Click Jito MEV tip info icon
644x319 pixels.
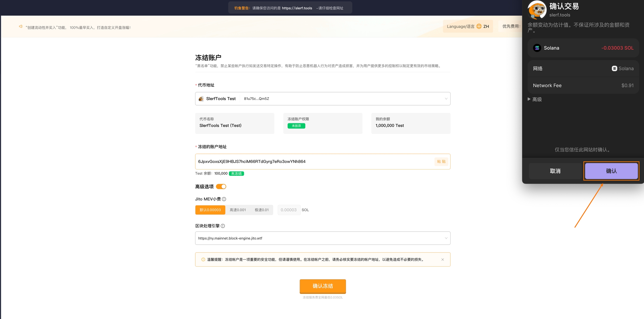point(224,199)
